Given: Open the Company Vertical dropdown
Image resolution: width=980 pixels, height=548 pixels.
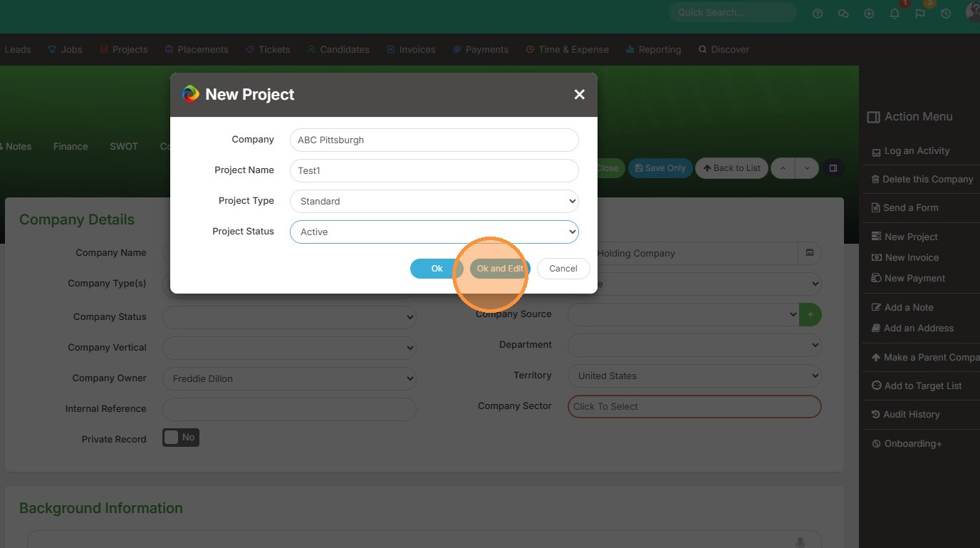Looking at the screenshot, I should (289, 348).
